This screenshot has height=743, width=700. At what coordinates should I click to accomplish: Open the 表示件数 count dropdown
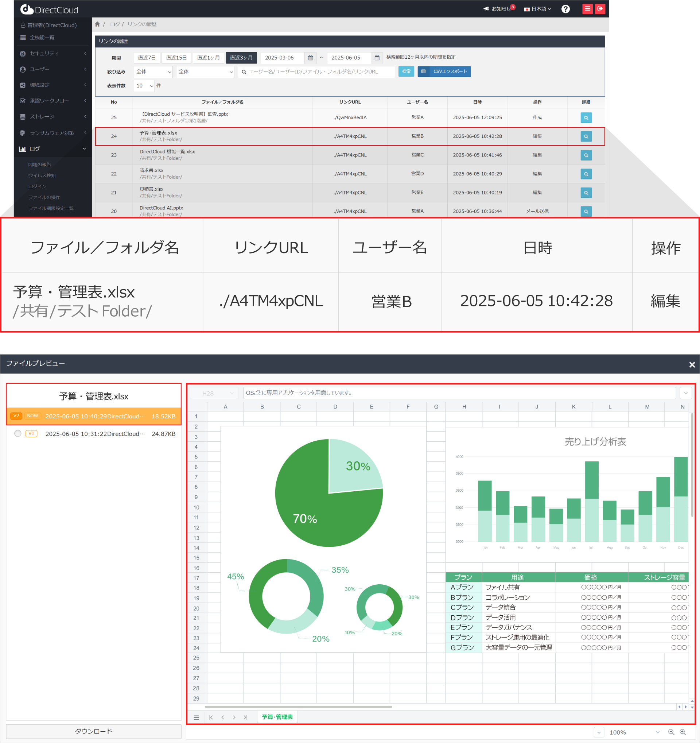click(144, 86)
